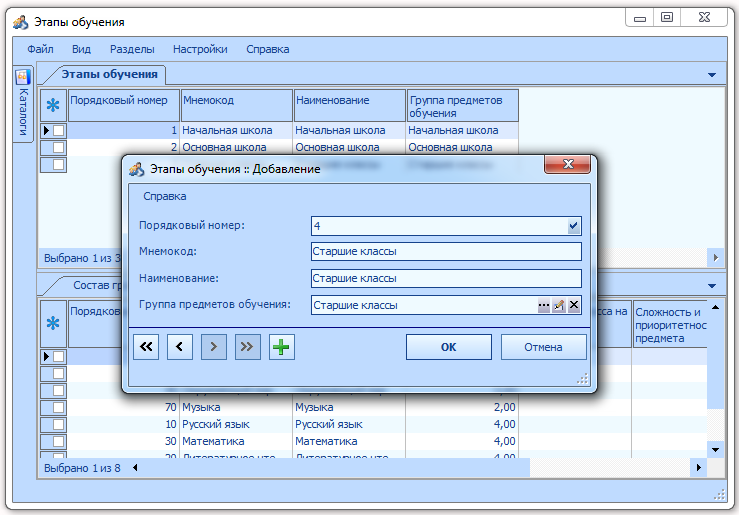739x515 pixels.
Task: Sort by Порядковый номер header in top grid
Action: 124,105
